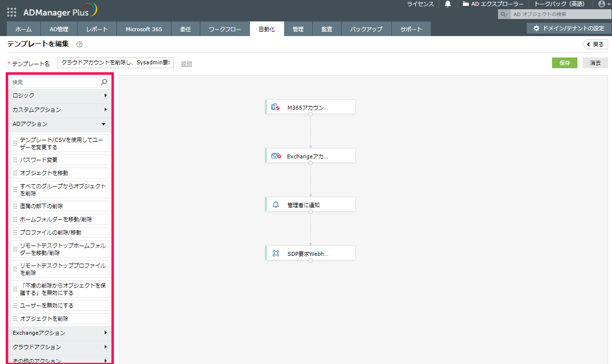Click the drag handle of 直属の部下の削除

point(15,206)
